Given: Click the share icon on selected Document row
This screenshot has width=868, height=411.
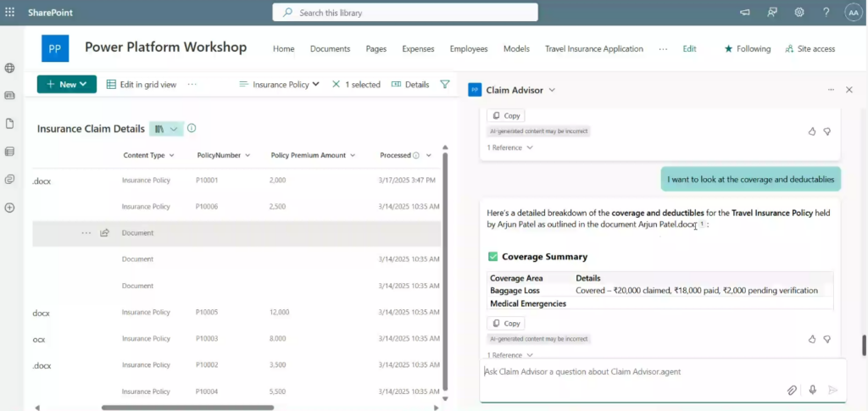Looking at the screenshot, I should coord(104,233).
